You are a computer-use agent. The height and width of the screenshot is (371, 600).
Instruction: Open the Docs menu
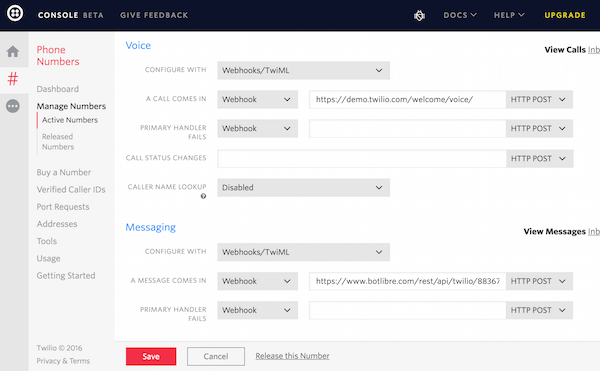460,15
